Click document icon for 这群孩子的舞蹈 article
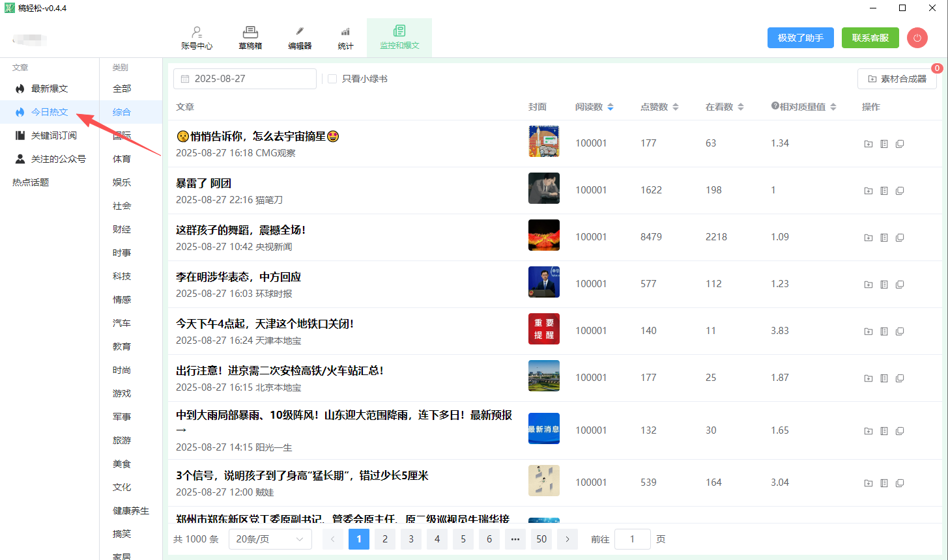The width and height of the screenshot is (948, 560). point(884,238)
